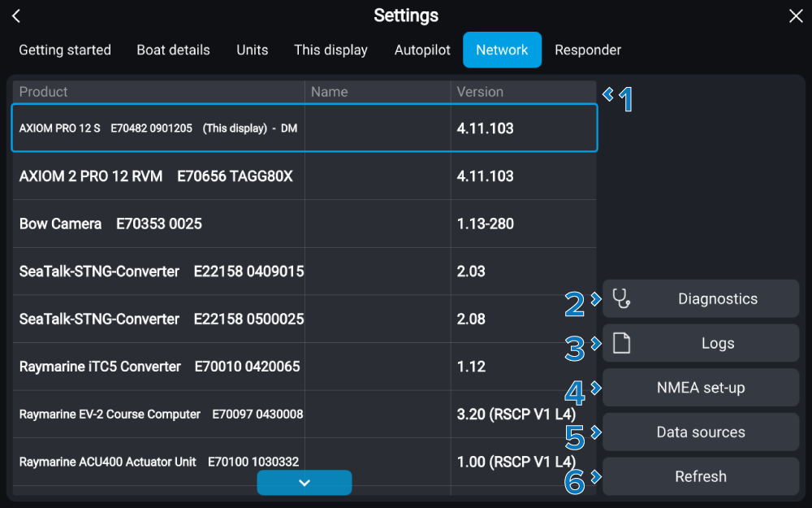Image resolution: width=812 pixels, height=508 pixels.
Task: Close the Settings screen with X
Action: tap(796, 16)
